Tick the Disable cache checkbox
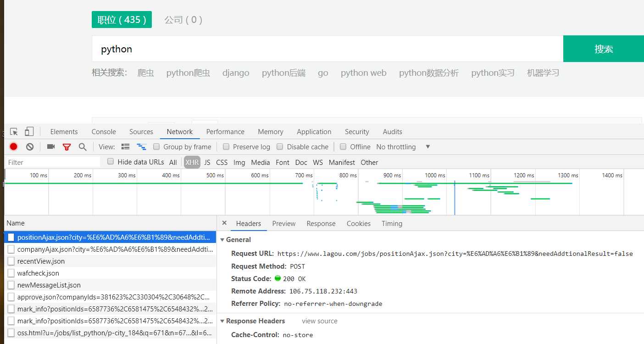This screenshot has width=644, height=344. pos(280,147)
